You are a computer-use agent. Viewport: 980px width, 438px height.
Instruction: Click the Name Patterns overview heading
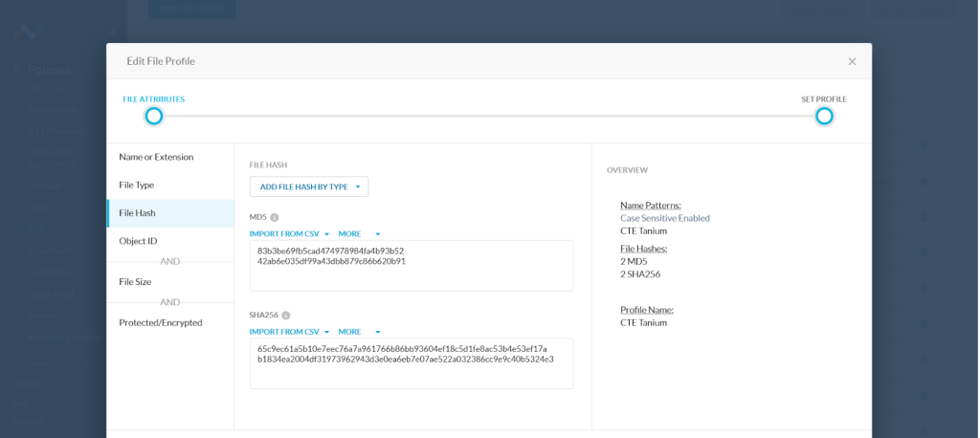[651, 205]
